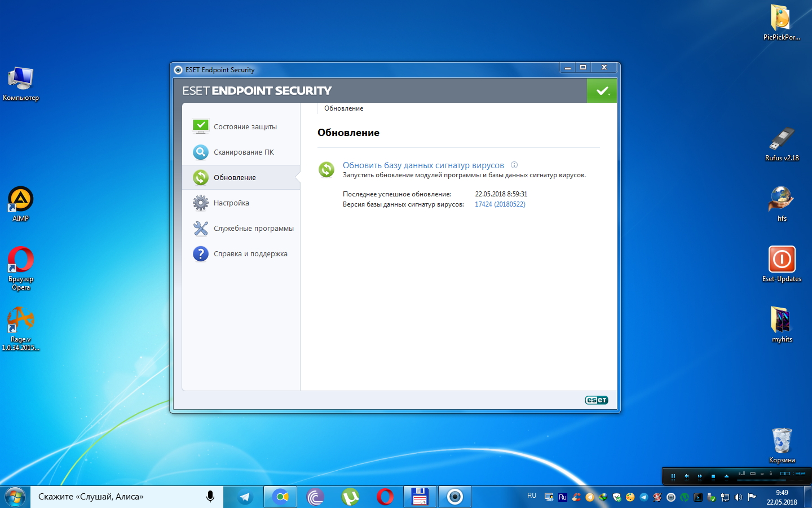Open the Windows Start menu

[x=15, y=497]
